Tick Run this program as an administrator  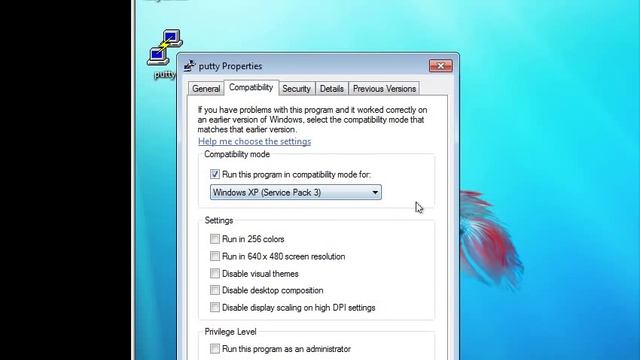tap(215, 349)
